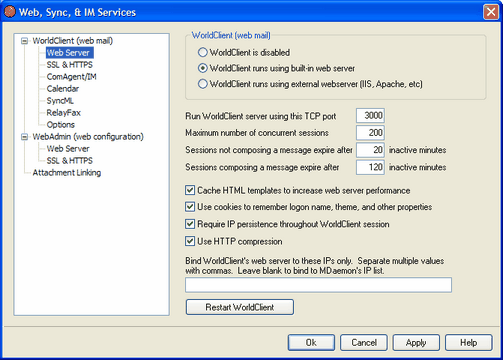
Task: Open Help for this dialog
Action: [469, 343]
